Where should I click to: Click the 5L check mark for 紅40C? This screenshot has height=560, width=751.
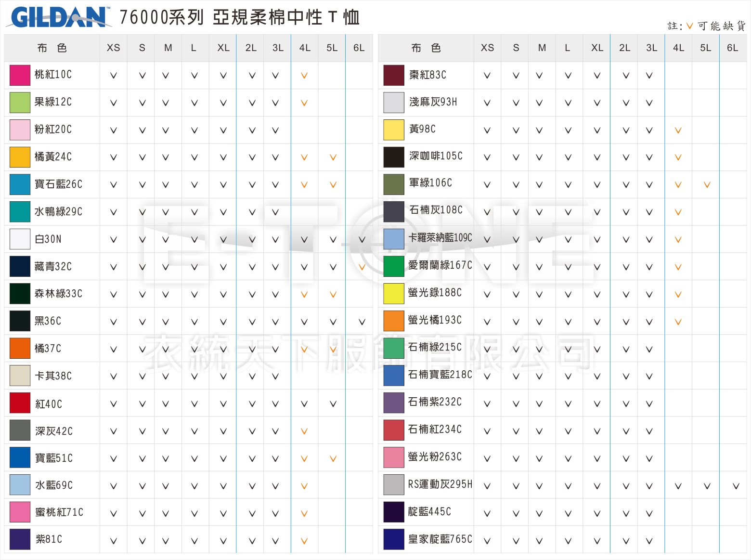click(333, 404)
